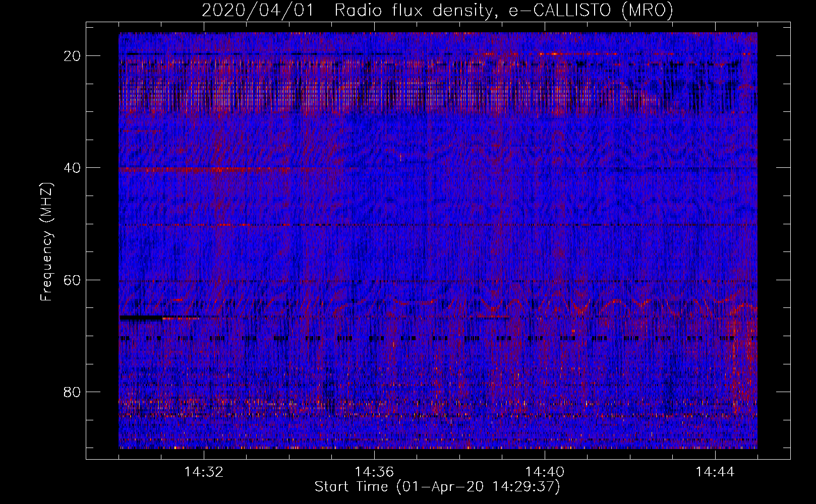Click the 14:36 time tick label
Screen dimensions: 816x504
click(374, 472)
